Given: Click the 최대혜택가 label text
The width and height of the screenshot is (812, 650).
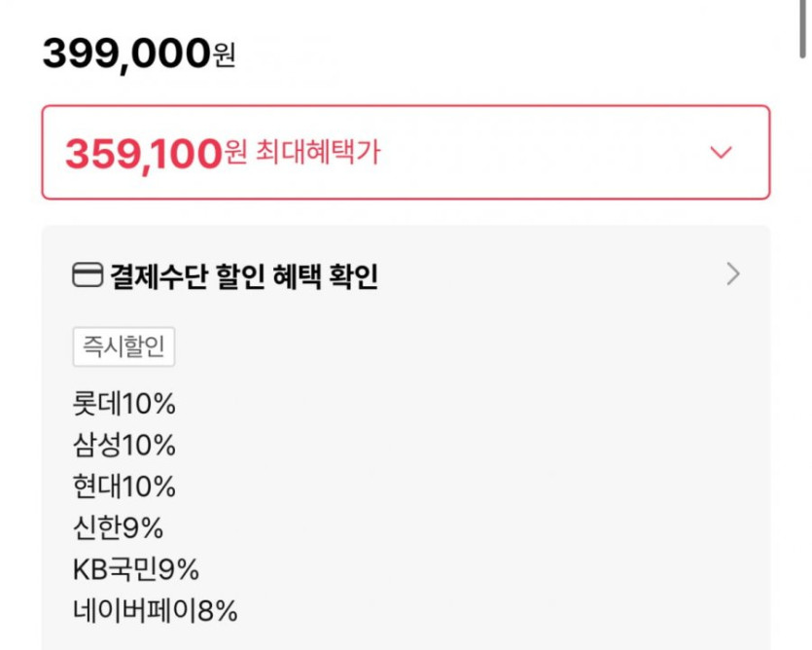Looking at the screenshot, I should tap(317, 152).
